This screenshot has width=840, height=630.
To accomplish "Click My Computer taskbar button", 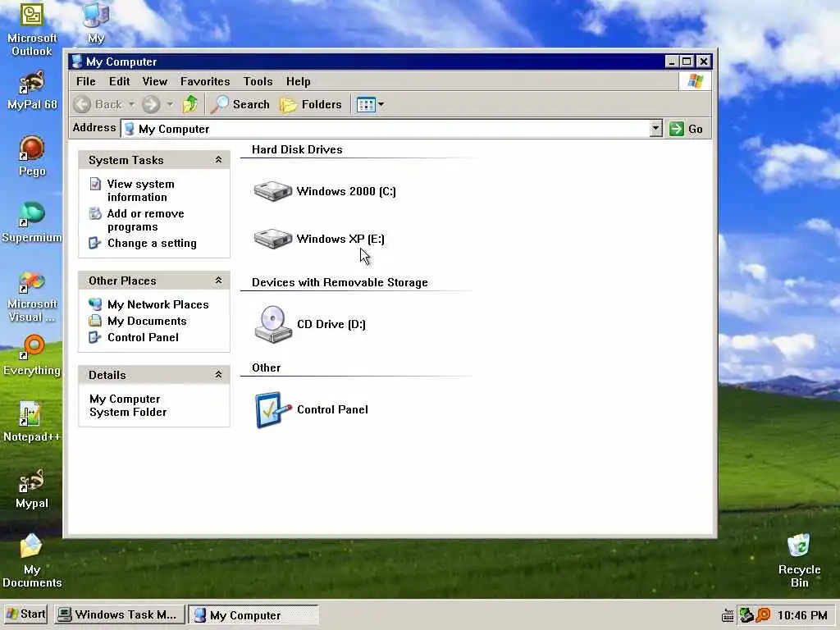I will click(x=253, y=614).
